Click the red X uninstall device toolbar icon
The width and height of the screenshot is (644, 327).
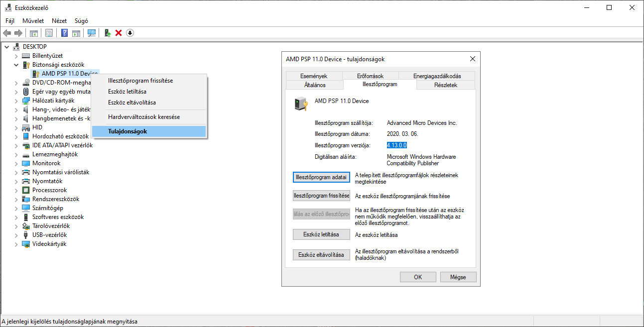(x=119, y=33)
